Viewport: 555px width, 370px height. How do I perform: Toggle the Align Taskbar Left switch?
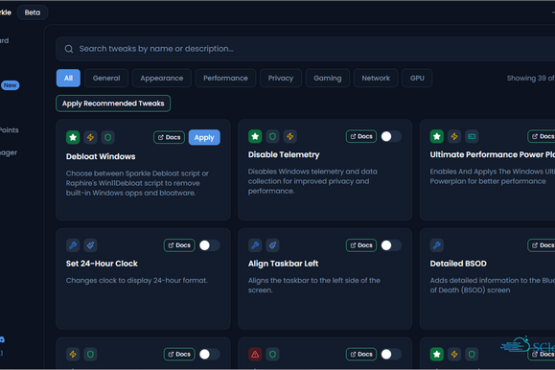click(391, 245)
